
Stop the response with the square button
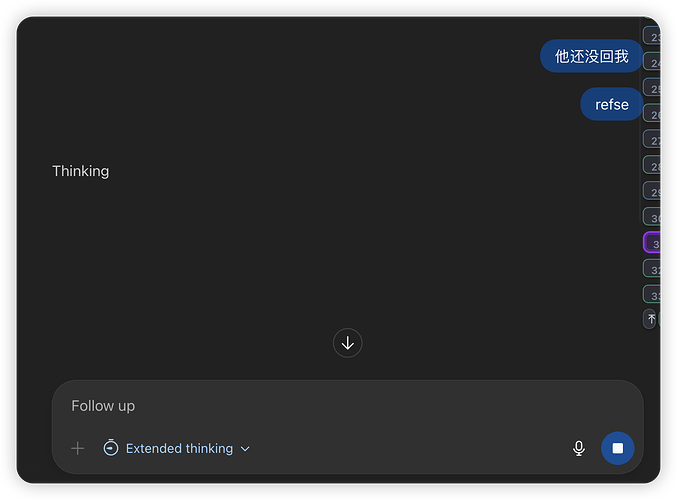click(617, 448)
